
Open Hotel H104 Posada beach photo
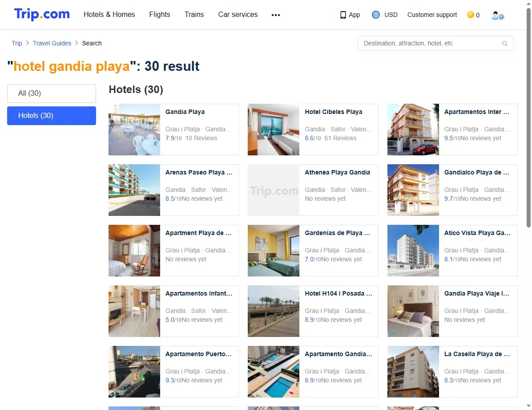point(274,311)
